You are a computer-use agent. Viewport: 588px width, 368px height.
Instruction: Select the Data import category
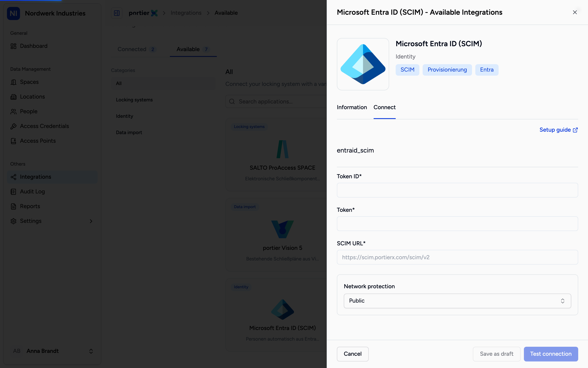(x=163, y=132)
